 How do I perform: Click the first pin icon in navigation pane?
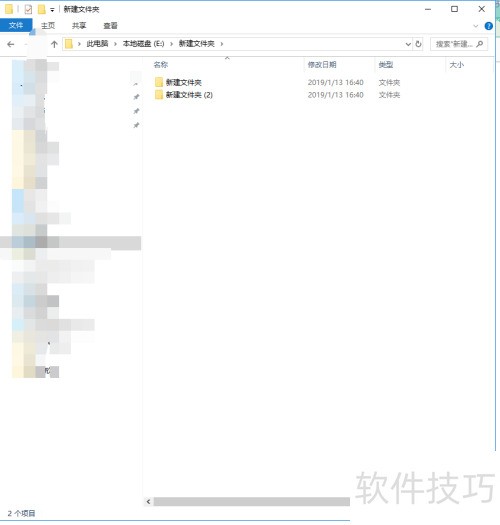click(x=136, y=97)
